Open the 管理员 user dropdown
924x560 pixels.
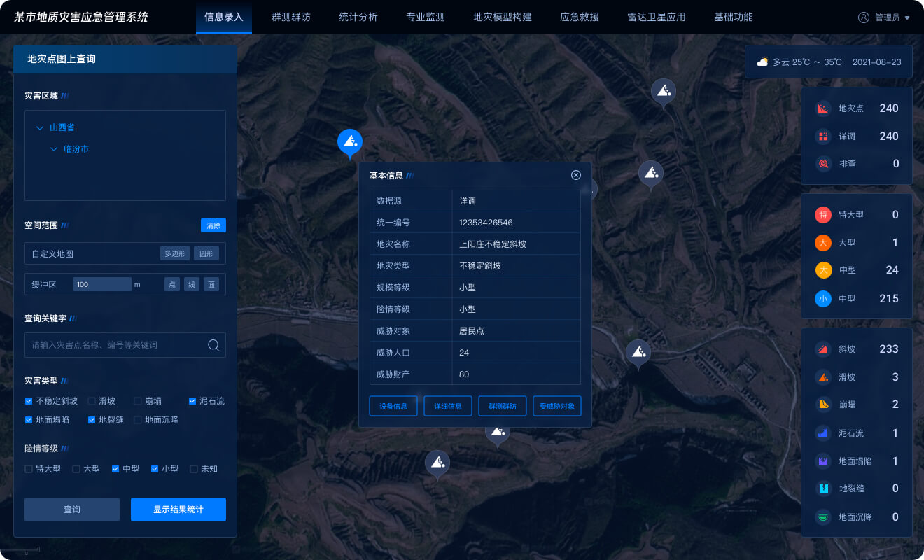pyautogui.click(x=885, y=17)
